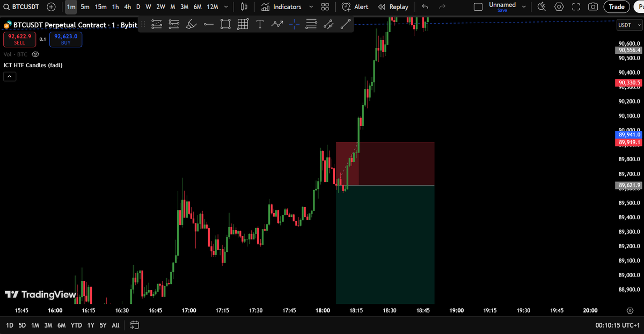
Task: Select the W weekly timeframe
Action: point(148,7)
